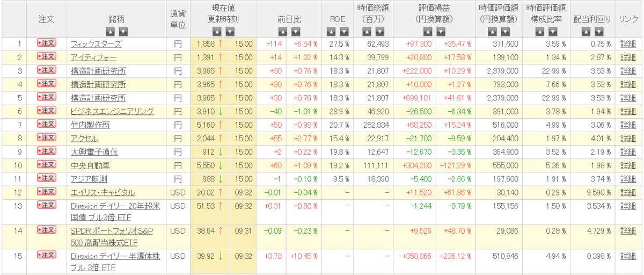
Task: Sort 前日比 column ascending
Action: click(283, 32)
